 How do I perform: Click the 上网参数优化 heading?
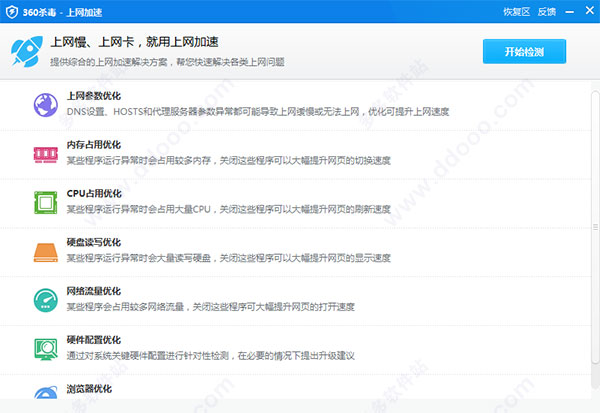(94, 96)
